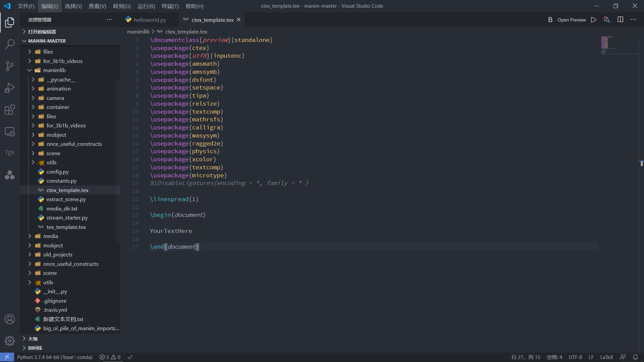Open the Accounts menu icon
Viewport: 644px width, 362px height.
10,319
